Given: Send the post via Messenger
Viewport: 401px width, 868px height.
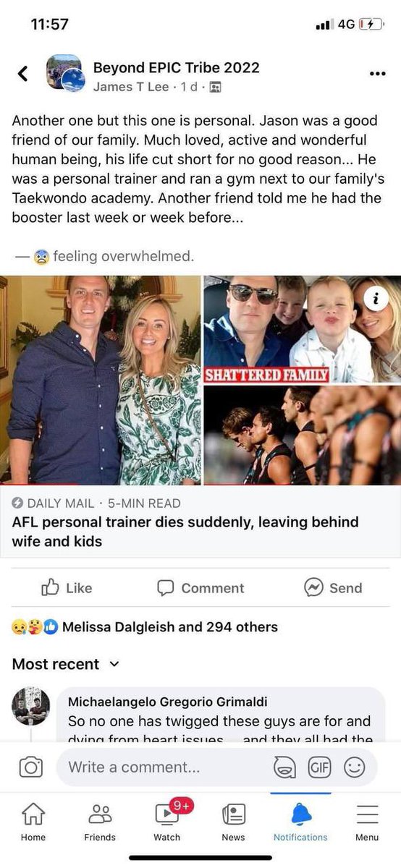Looking at the screenshot, I should 333,588.
